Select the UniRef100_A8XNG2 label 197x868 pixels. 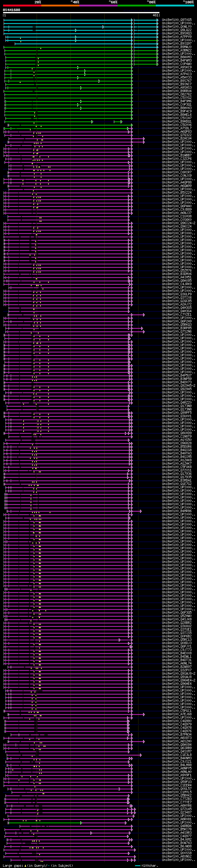coord(177,856)
